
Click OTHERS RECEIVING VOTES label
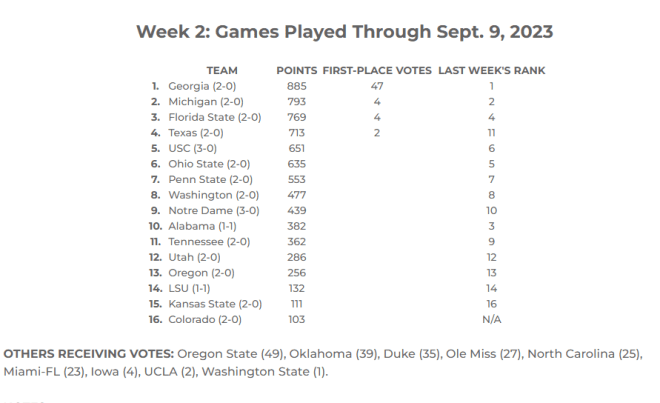[x=88, y=354]
